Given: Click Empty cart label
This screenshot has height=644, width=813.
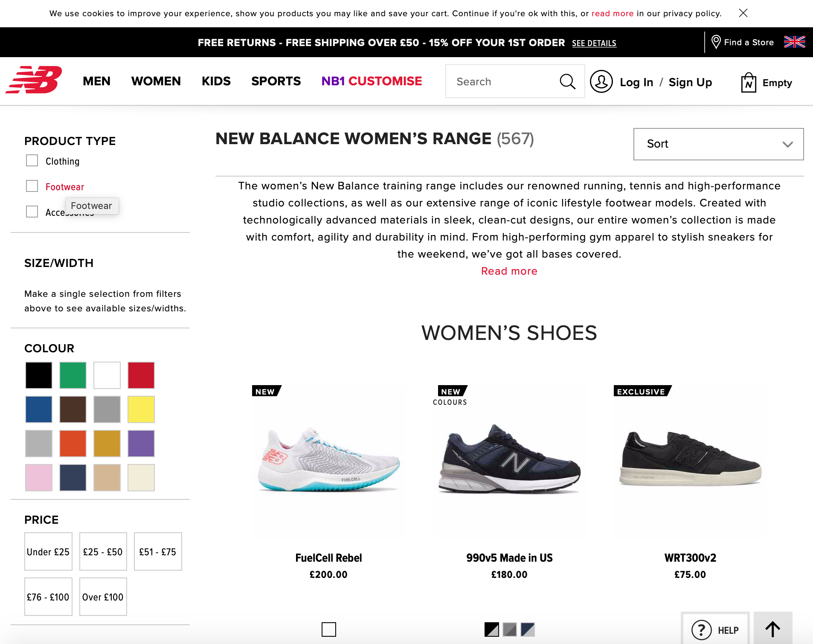Looking at the screenshot, I should tap(777, 83).
